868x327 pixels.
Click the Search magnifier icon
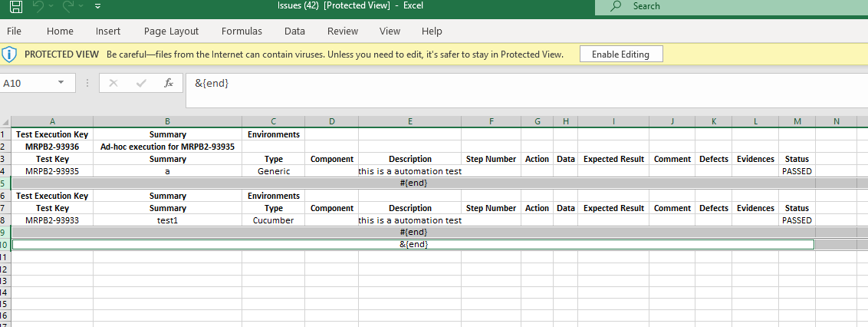point(615,6)
